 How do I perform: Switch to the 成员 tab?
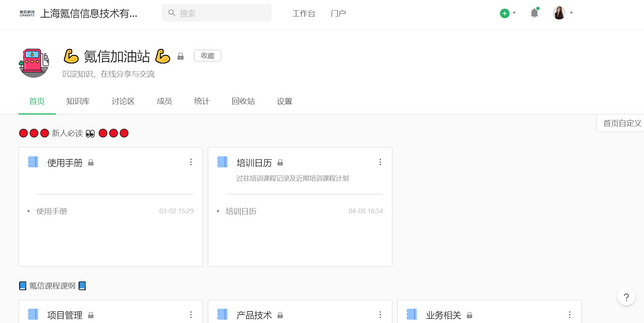[164, 101]
